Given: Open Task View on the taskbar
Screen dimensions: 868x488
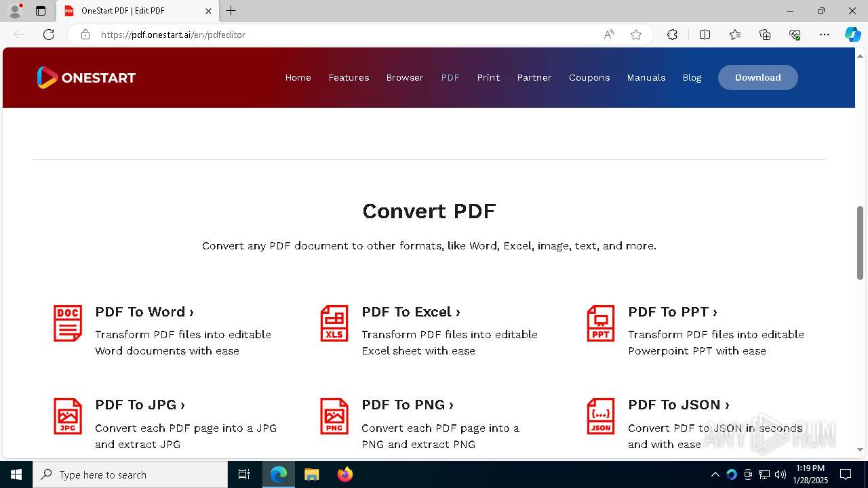Looking at the screenshot, I should click(x=244, y=474).
